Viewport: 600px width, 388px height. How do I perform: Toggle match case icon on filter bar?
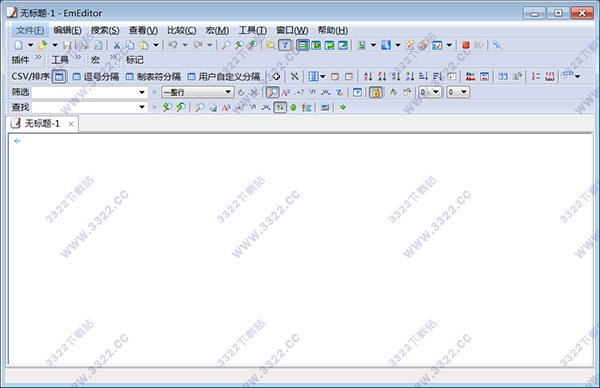(286, 92)
